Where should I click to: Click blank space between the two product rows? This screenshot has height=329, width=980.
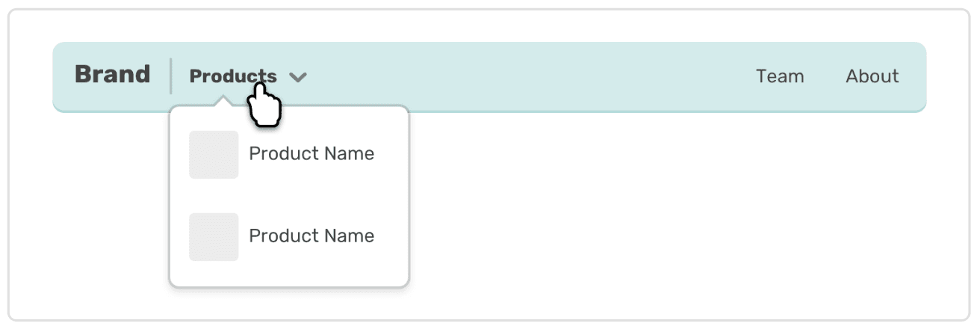(x=289, y=195)
